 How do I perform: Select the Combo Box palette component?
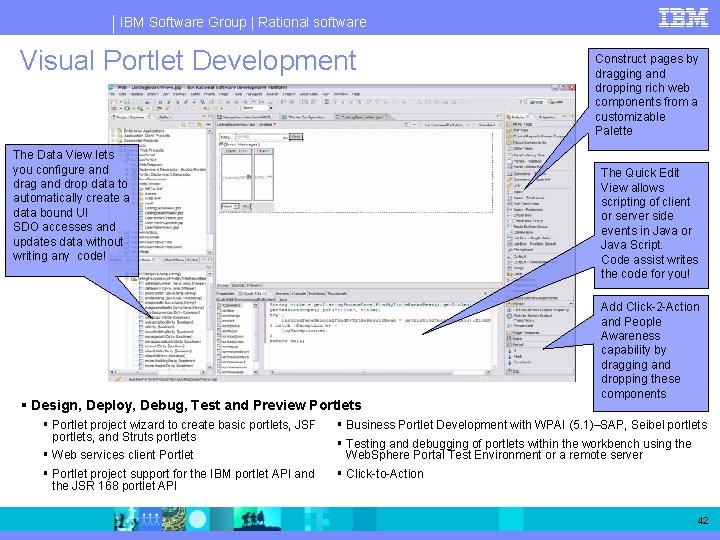coord(519,232)
